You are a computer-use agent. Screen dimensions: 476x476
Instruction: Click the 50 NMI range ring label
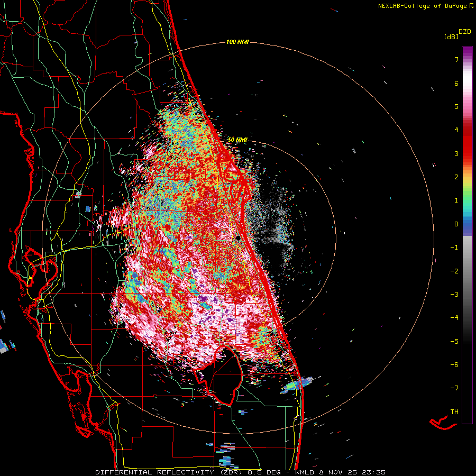(x=237, y=140)
